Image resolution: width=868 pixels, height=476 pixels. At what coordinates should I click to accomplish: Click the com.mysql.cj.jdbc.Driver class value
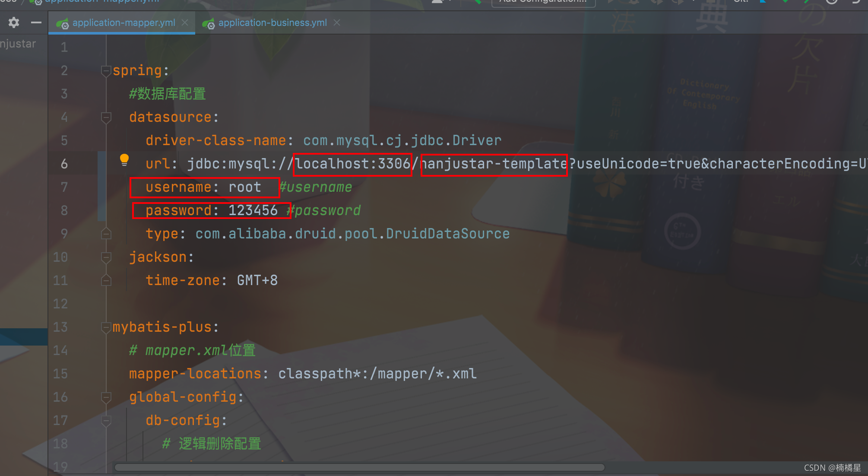(402, 141)
